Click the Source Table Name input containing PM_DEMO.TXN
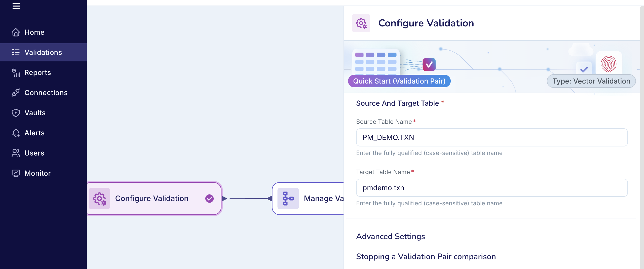Image resolution: width=644 pixels, height=269 pixels. [x=491, y=137]
